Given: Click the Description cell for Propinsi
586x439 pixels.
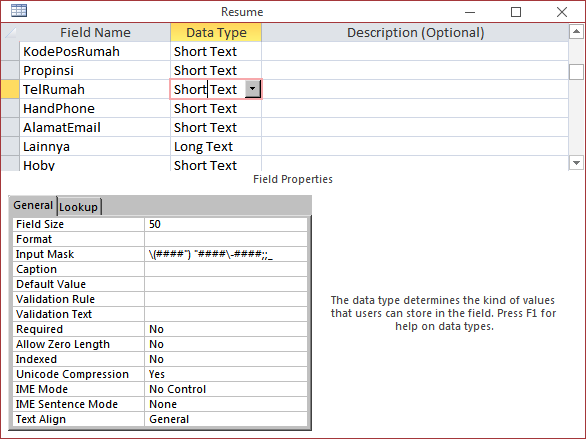Looking at the screenshot, I should click(x=415, y=70).
